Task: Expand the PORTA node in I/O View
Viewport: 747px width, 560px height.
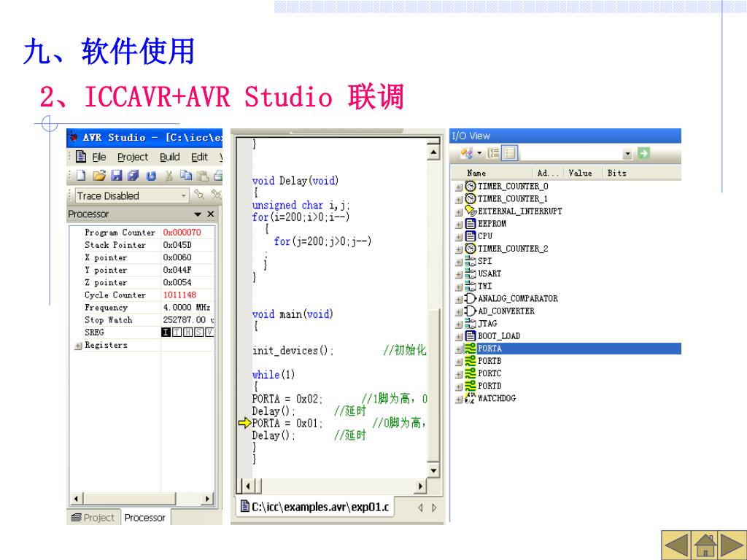Action: click(459, 349)
